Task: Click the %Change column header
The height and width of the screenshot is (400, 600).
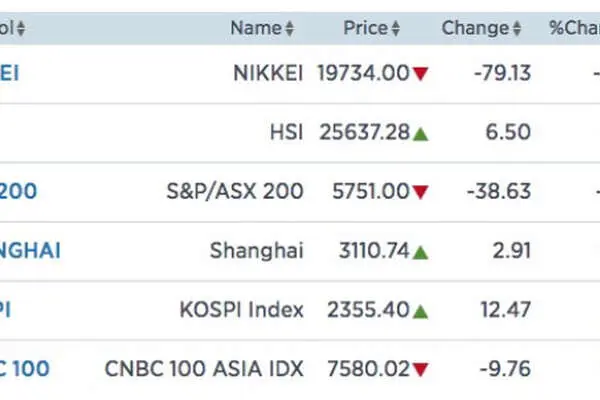Action: pos(574,28)
